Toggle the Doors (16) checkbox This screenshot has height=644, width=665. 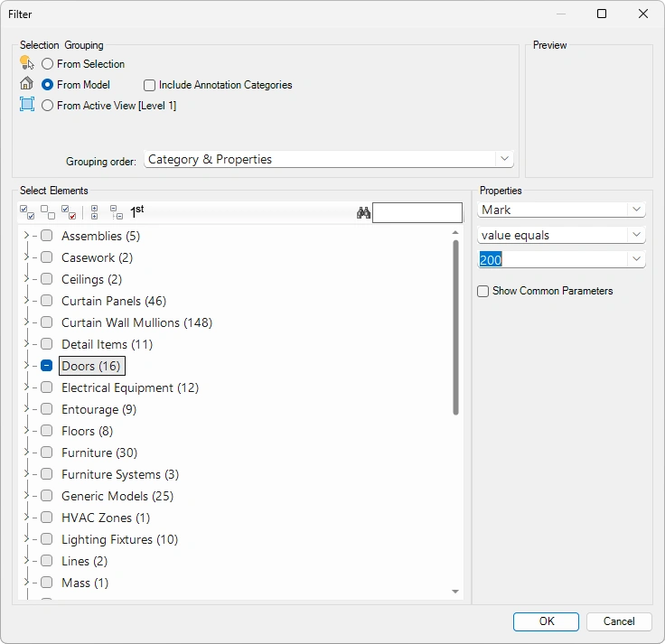tap(47, 366)
